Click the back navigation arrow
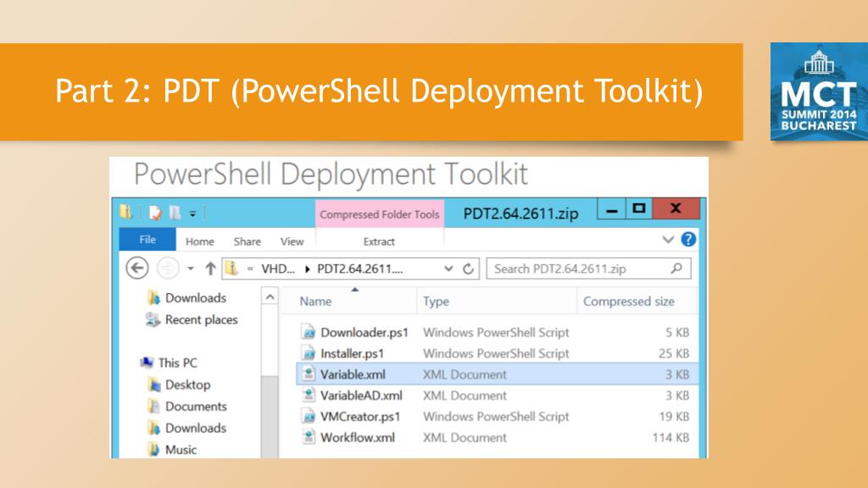This screenshot has height=488, width=868. coord(136,269)
